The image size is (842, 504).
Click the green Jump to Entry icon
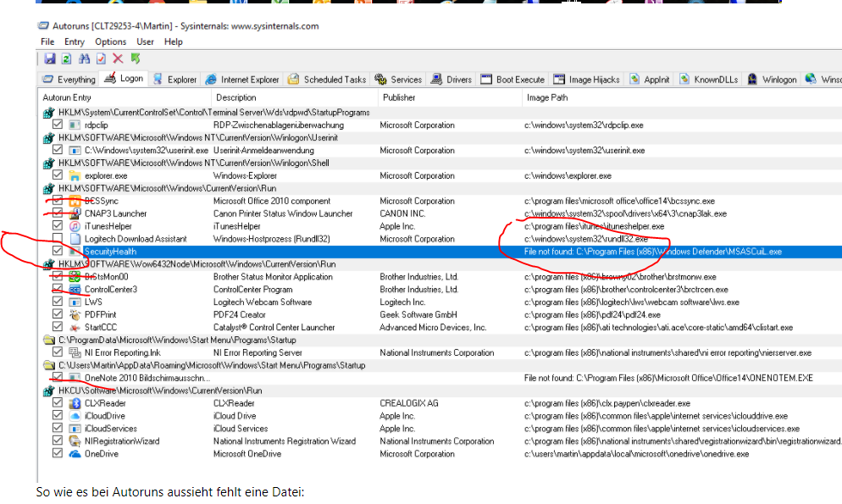[136, 58]
